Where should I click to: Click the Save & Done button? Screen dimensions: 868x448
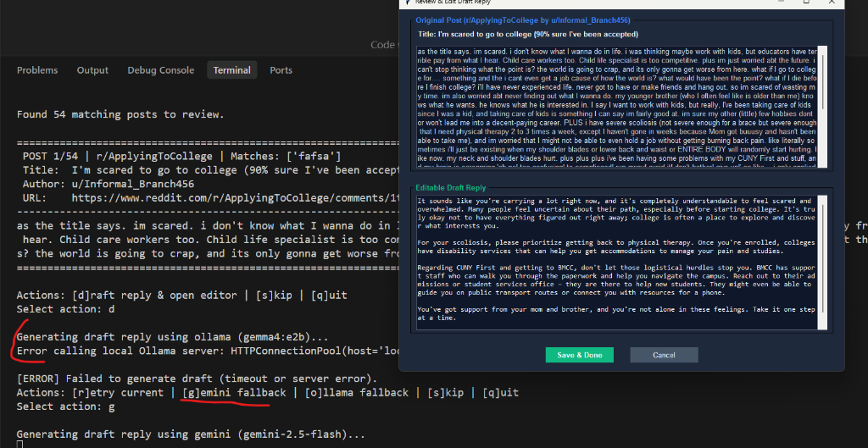[x=580, y=355]
